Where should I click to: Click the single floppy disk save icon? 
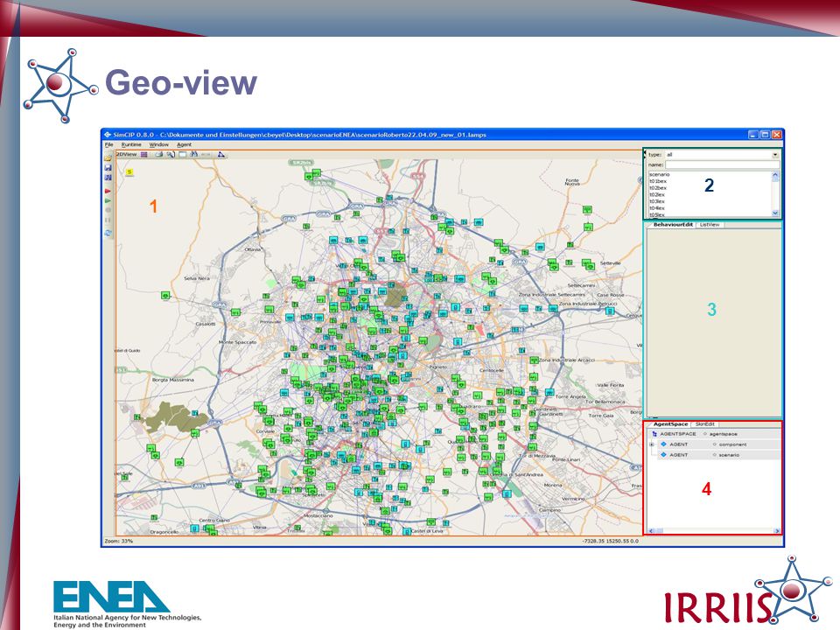click(x=108, y=168)
